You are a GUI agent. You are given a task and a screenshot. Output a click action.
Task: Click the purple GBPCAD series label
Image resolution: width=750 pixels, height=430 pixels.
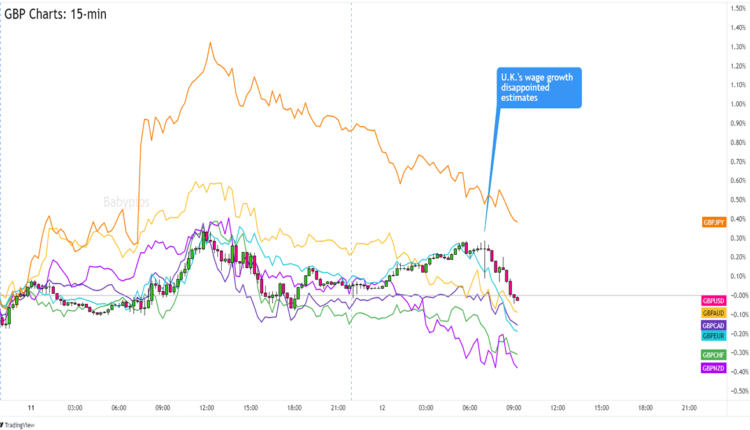point(714,325)
